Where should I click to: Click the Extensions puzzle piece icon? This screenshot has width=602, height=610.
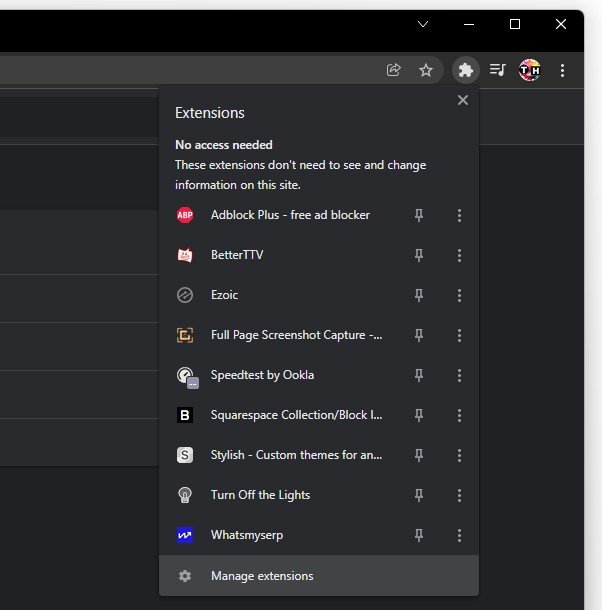tap(465, 70)
